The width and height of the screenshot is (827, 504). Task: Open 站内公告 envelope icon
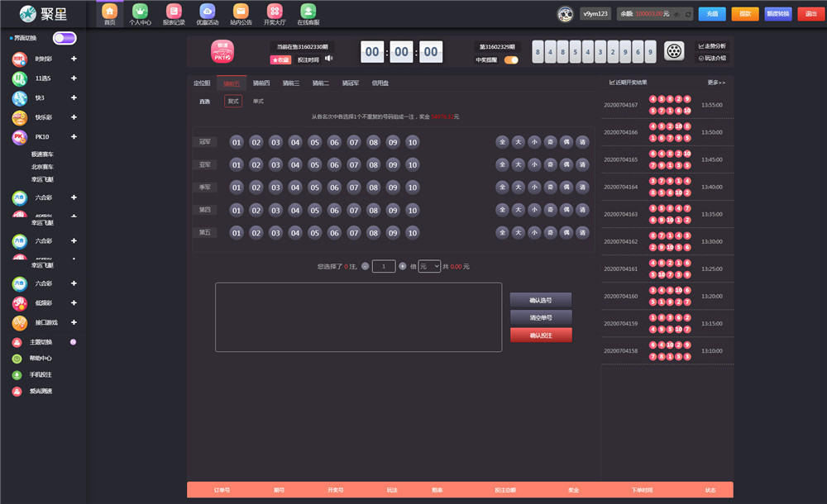tap(241, 11)
